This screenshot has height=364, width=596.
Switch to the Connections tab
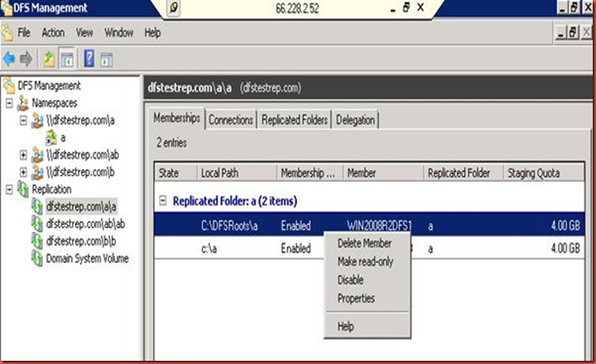tap(231, 120)
